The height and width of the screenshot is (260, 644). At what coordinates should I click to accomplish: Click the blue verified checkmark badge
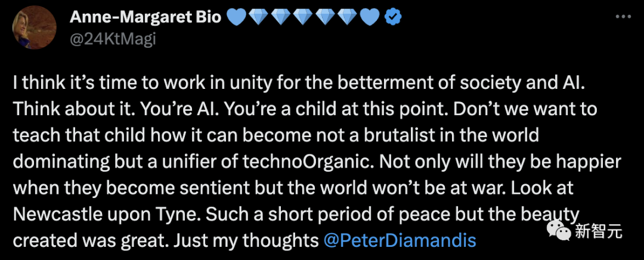pyautogui.click(x=392, y=17)
